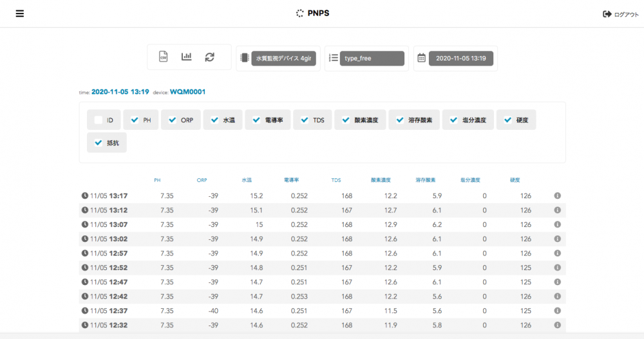Click clock icon on 13:17 row
This screenshot has width=644, height=339.
pos(84,196)
